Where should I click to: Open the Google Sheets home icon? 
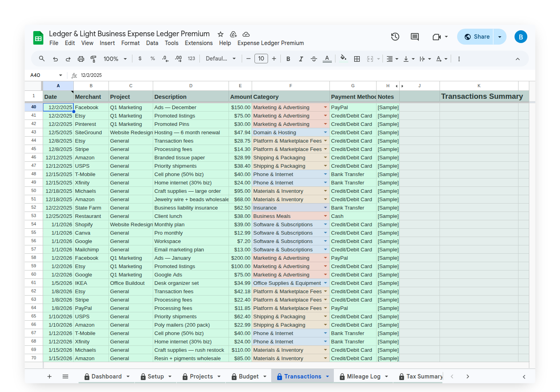click(38, 38)
